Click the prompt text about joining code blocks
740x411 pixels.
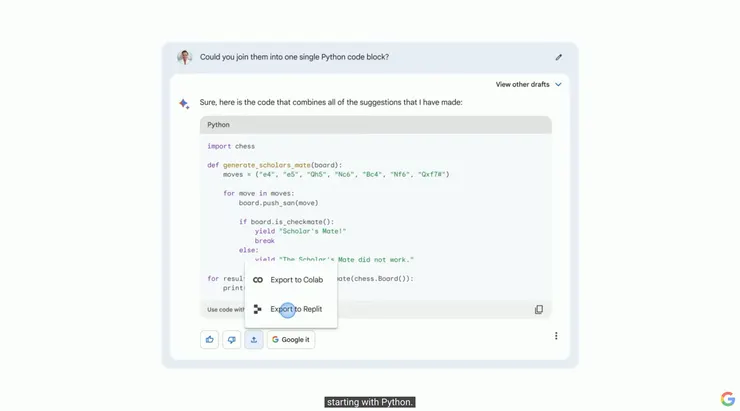pos(294,57)
